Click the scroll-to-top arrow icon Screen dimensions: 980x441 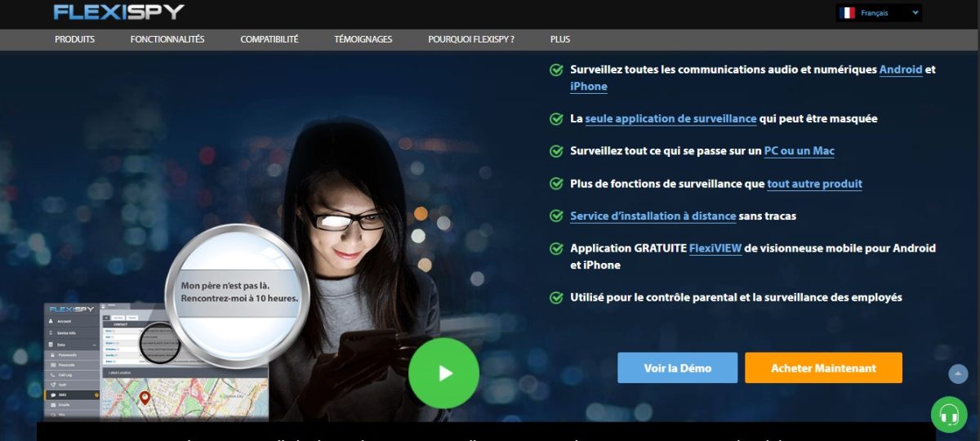tap(958, 374)
